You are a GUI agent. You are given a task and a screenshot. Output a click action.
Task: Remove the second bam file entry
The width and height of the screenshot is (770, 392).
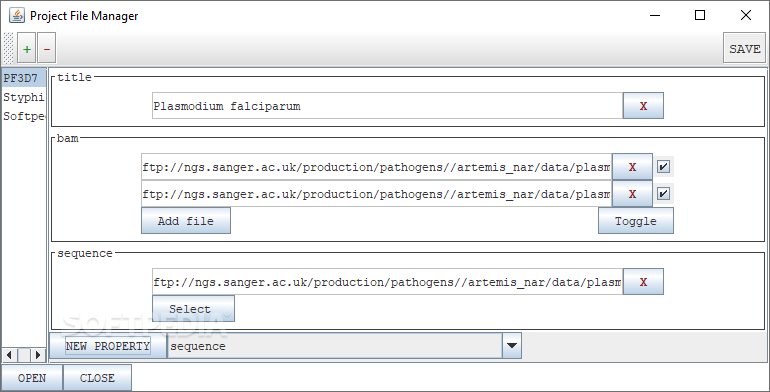coord(632,194)
